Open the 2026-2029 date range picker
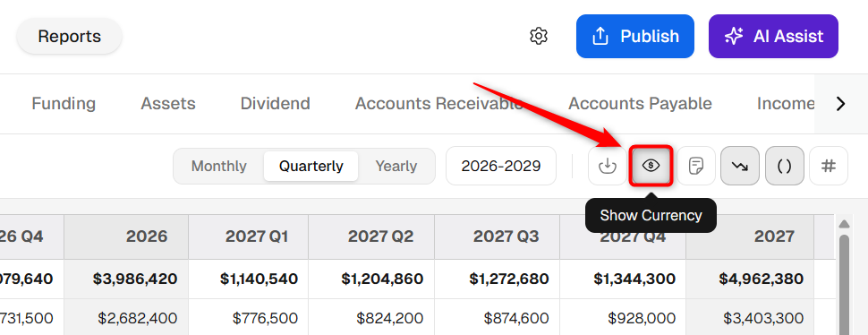The height and width of the screenshot is (335, 868). pos(501,166)
